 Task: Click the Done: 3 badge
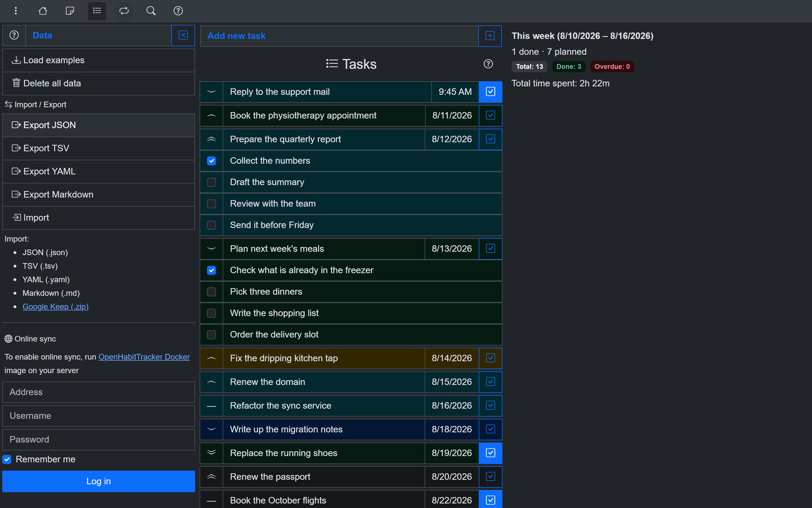point(569,66)
